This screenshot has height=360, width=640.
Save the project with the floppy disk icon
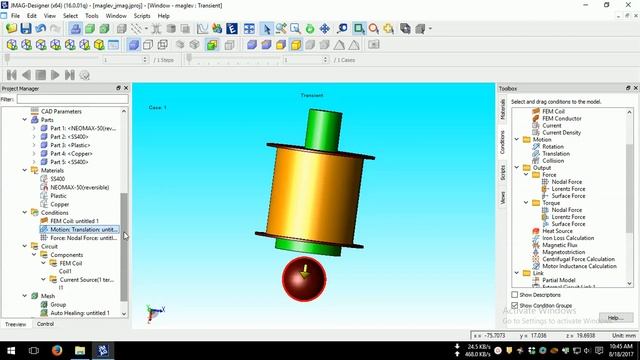coord(26,29)
